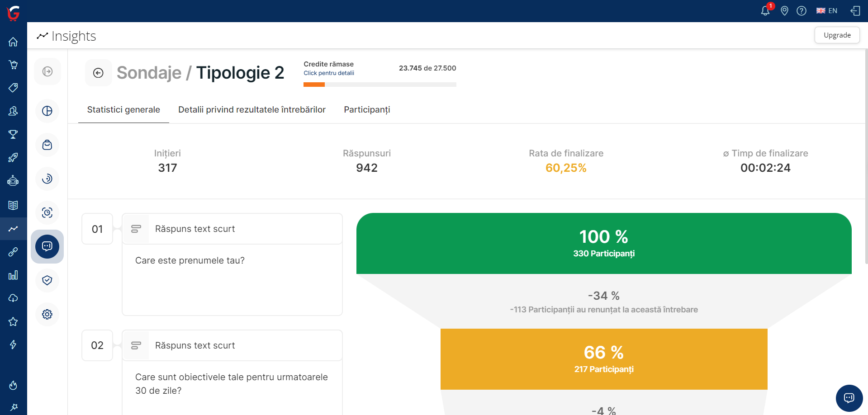
Task: Open help via question mark icon
Action: 801,11
